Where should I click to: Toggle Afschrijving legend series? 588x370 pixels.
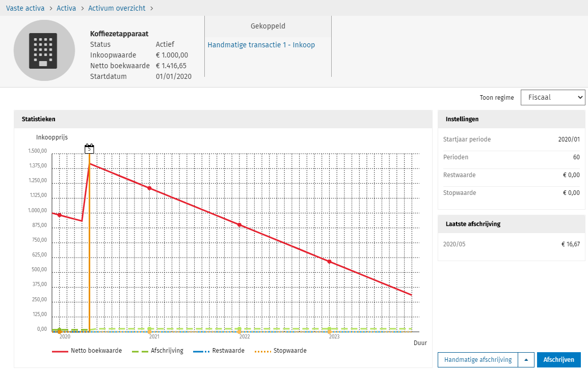click(157, 351)
